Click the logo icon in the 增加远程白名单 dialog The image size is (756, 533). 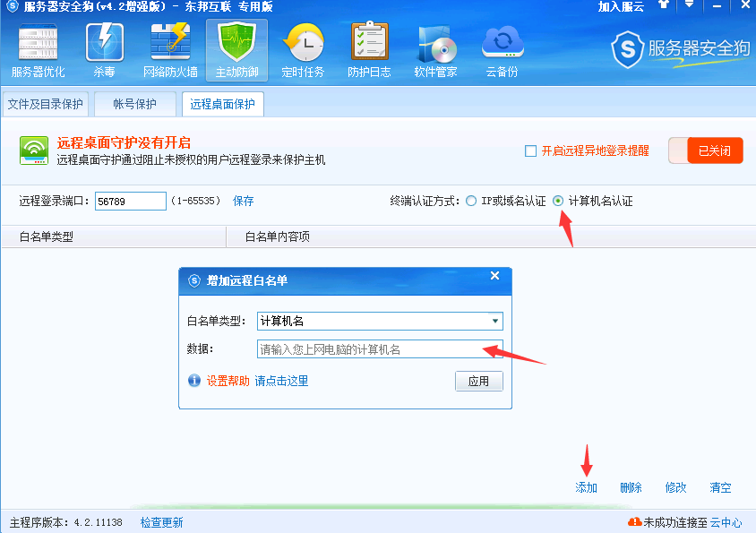[193, 280]
